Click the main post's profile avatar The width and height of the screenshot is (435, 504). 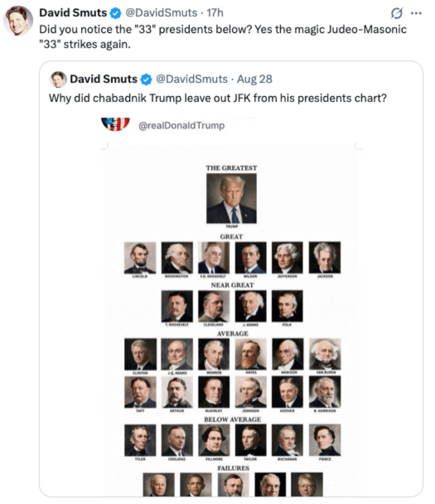point(19,20)
